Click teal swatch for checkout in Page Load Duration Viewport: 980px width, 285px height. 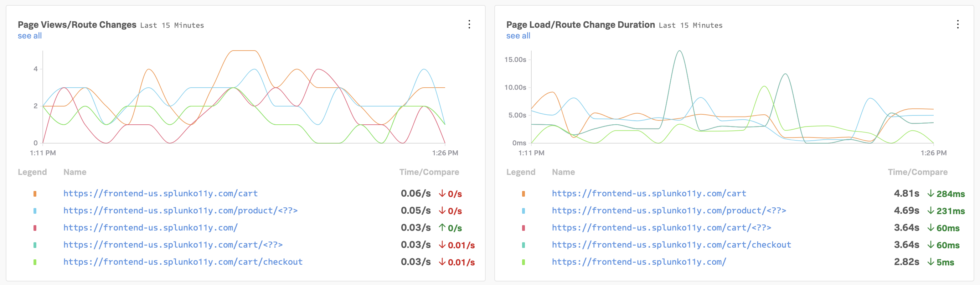point(523,245)
